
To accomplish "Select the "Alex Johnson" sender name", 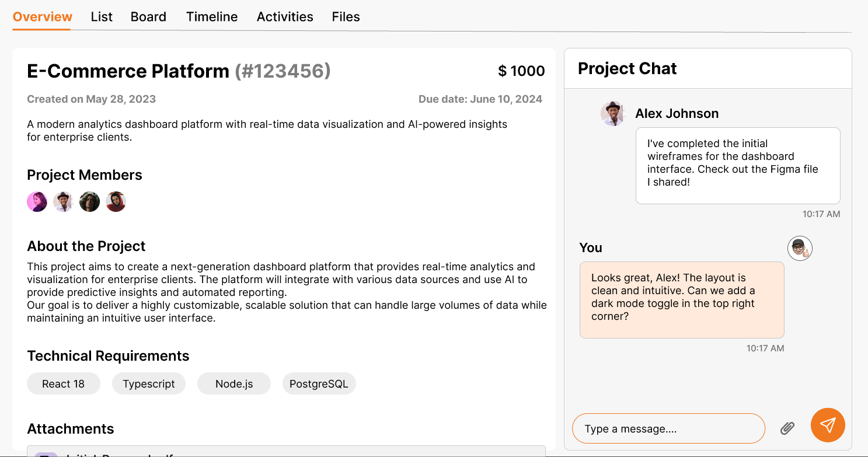I will tap(677, 113).
